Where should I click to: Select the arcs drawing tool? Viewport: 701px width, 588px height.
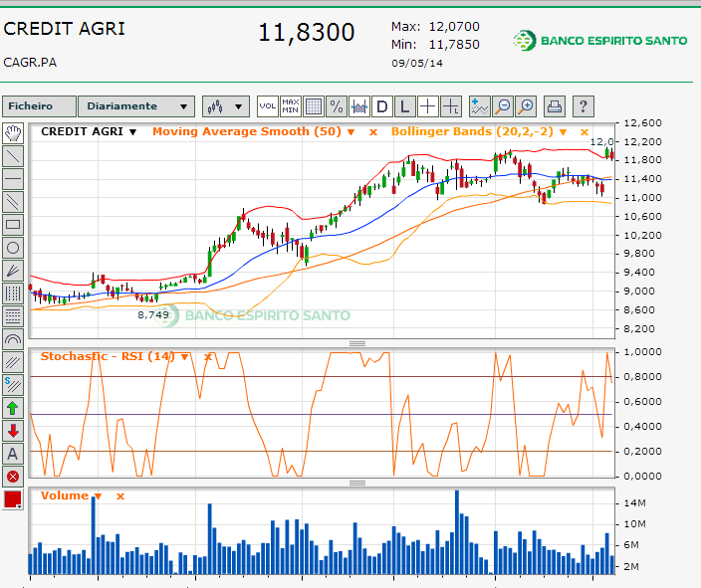coord(13,339)
